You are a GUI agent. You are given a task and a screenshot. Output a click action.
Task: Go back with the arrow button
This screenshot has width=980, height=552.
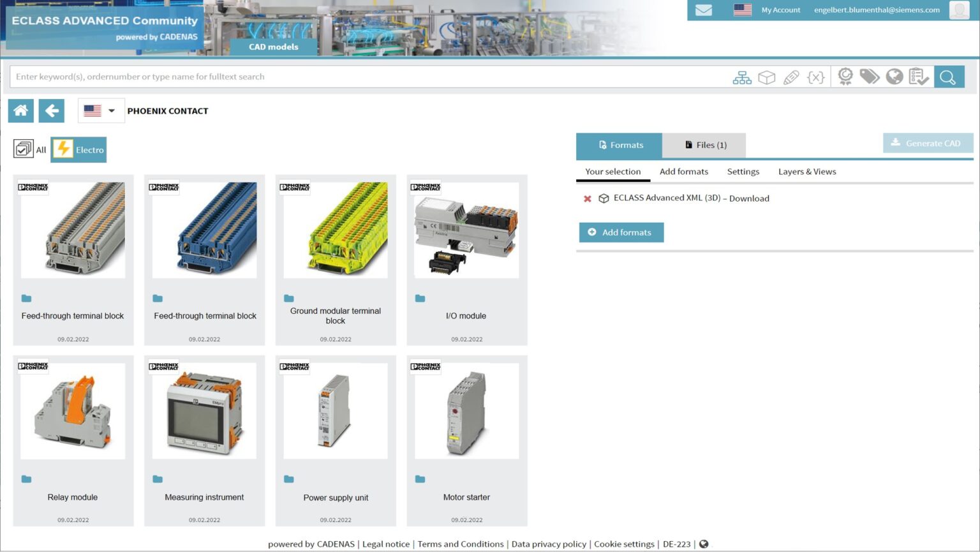pyautogui.click(x=52, y=110)
